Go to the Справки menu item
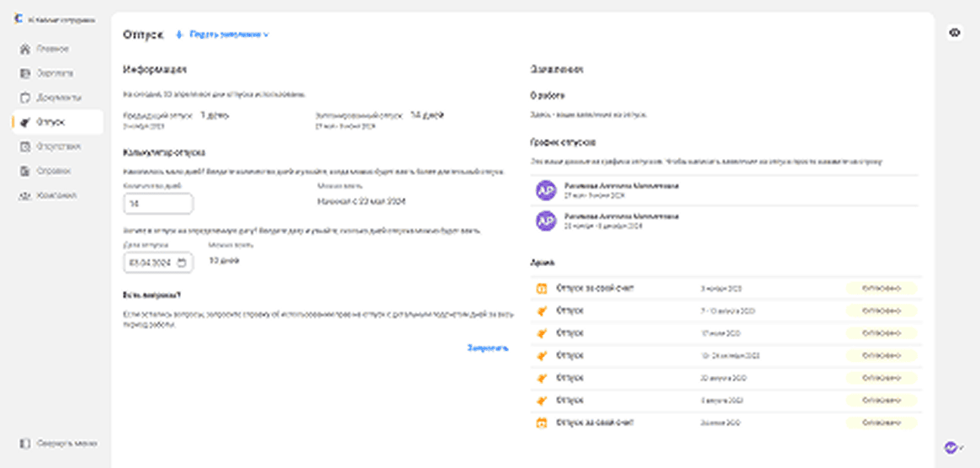The height and width of the screenshot is (468, 980). (x=54, y=171)
